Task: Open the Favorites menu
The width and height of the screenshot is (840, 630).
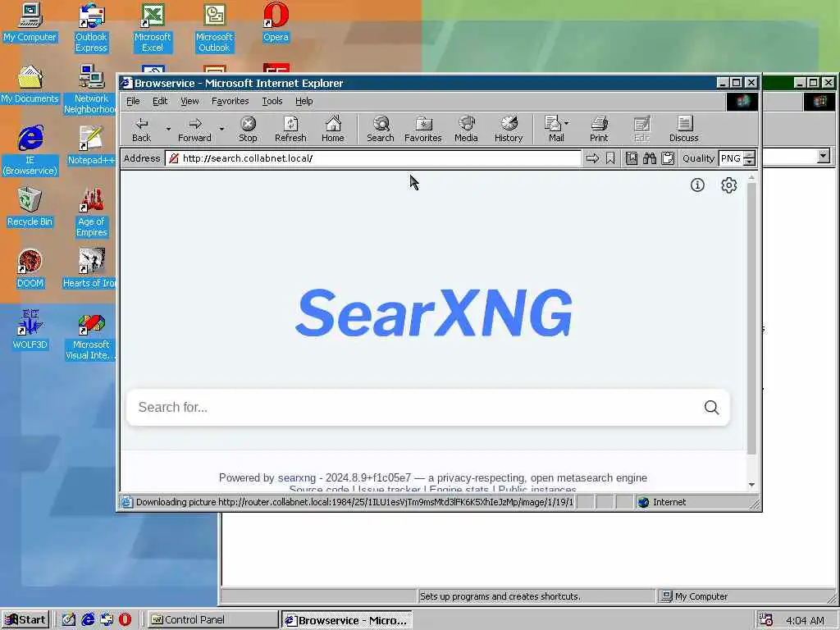Action: [231, 101]
